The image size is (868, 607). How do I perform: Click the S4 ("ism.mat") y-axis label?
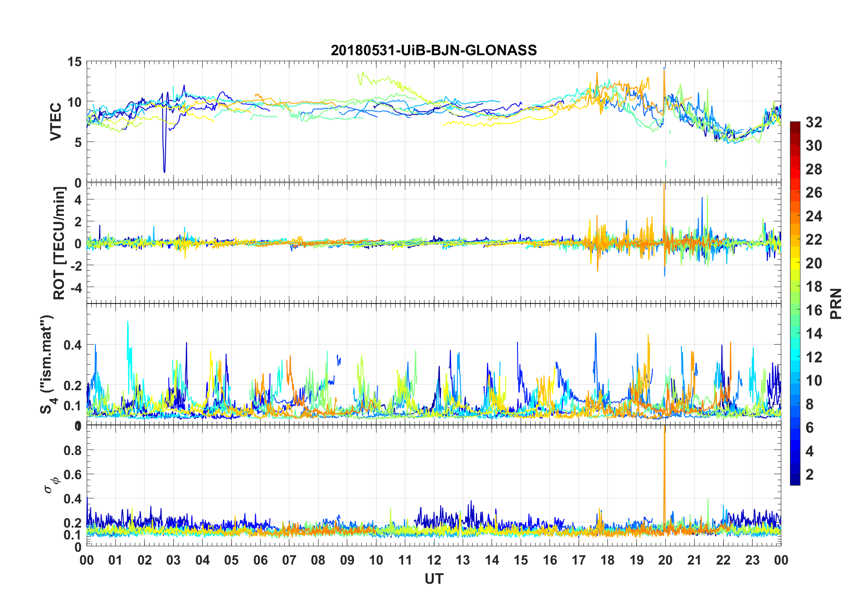coord(47,364)
